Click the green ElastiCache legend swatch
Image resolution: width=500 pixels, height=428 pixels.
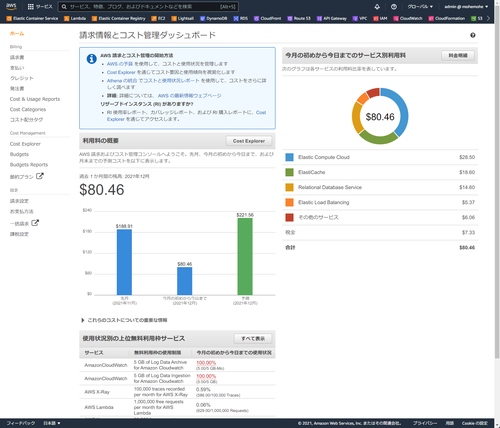pyautogui.click(x=289, y=172)
